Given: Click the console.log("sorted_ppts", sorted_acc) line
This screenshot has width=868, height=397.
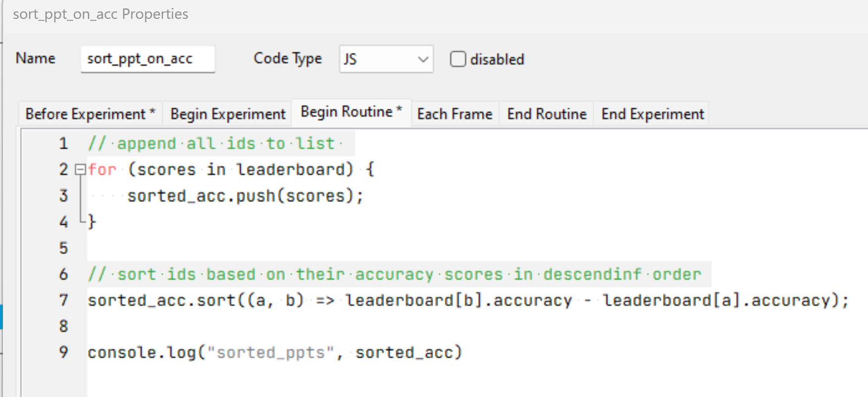Looking at the screenshot, I should tap(275, 352).
